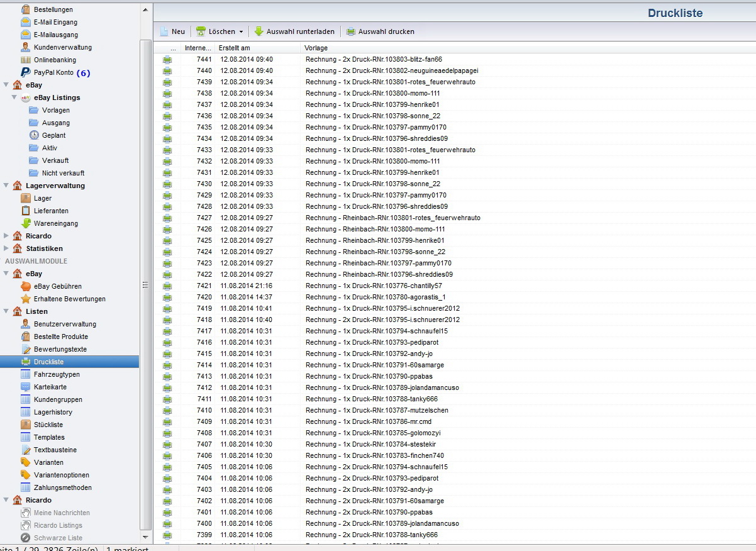This screenshot has height=551, width=756.
Task: Click Auswahl runterladen button
Action: (x=296, y=31)
